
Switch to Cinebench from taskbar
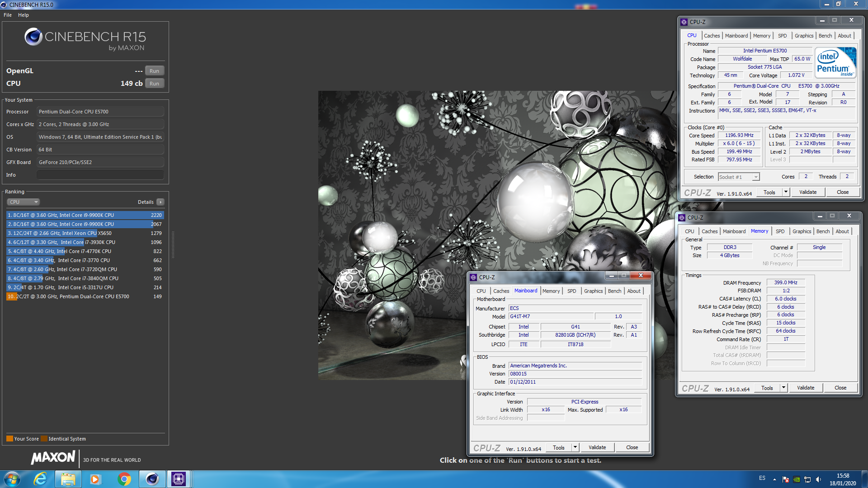152,479
